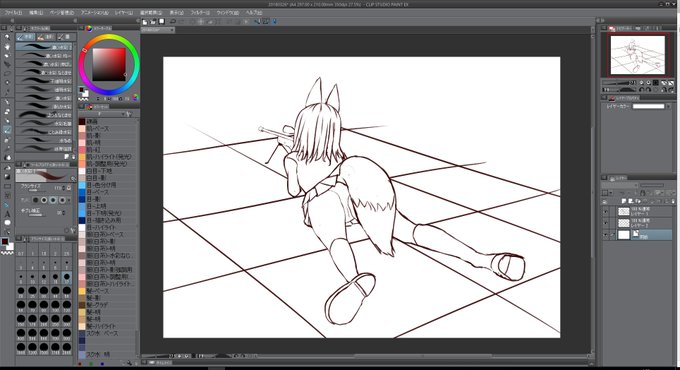Click color space switch icon below color wheel
This screenshot has width=680, height=370.
135,98
